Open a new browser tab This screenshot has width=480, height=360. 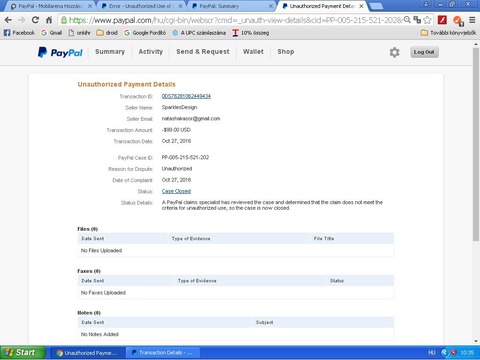click(377, 6)
